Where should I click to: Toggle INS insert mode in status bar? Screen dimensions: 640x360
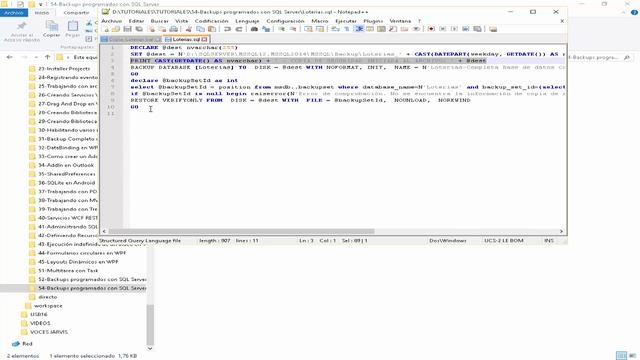[549, 240]
